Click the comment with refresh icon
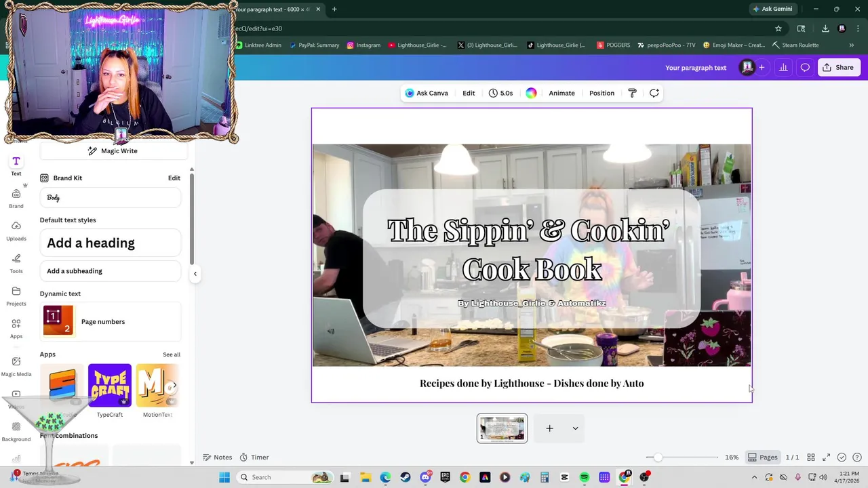Image resolution: width=868 pixels, height=488 pixels. pos(654,94)
